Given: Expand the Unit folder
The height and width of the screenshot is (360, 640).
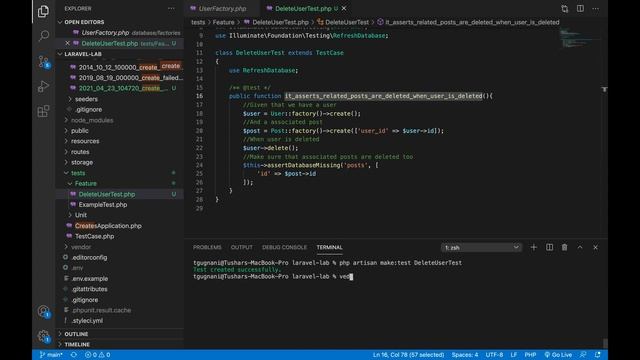Looking at the screenshot, I should [x=80, y=215].
